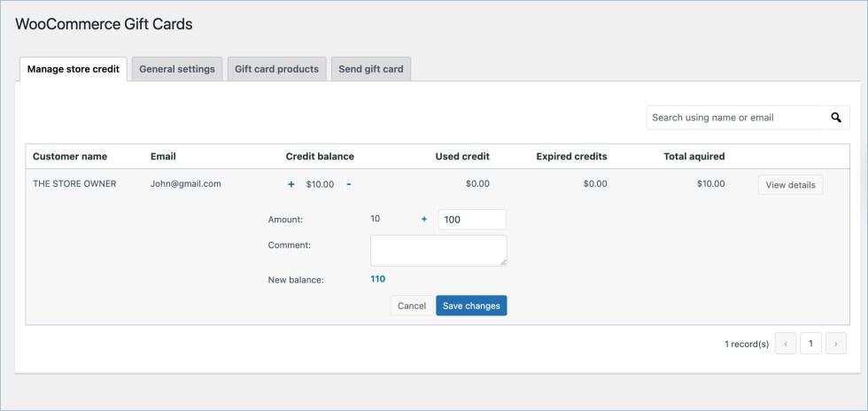Click the View details button
The height and width of the screenshot is (411, 868).
coord(790,185)
